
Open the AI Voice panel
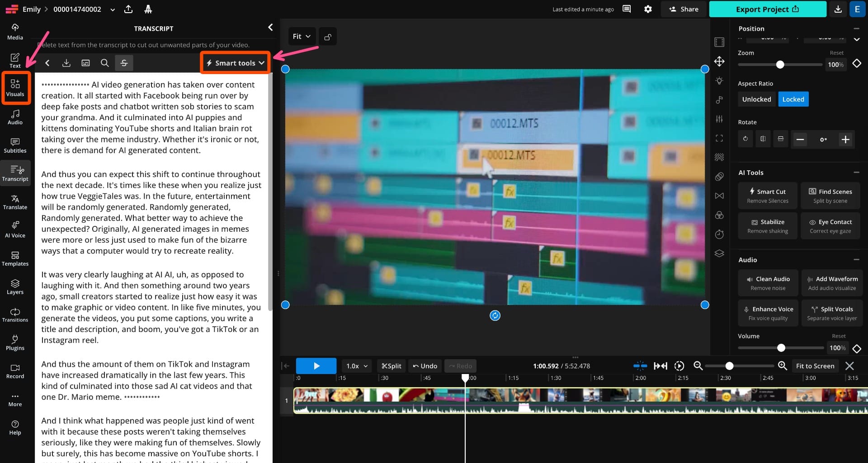coord(15,229)
